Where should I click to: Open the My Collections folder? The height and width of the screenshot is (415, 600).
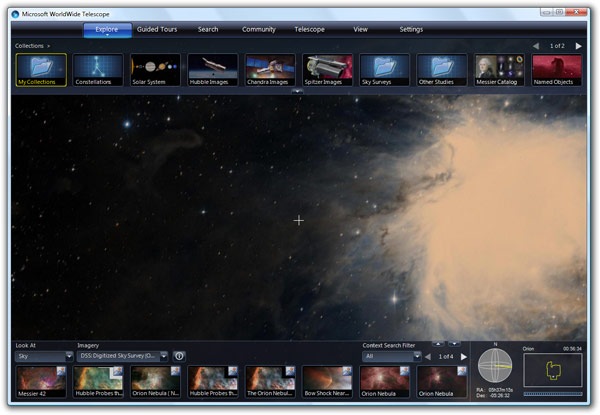pos(41,70)
